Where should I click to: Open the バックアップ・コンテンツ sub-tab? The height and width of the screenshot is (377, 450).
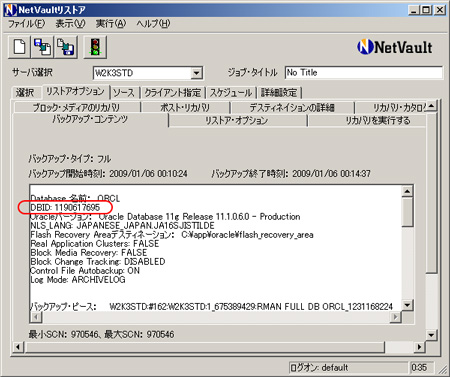(x=90, y=120)
